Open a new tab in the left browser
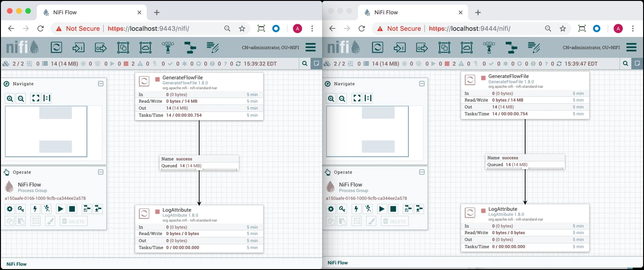The image size is (644, 270). click(157, 12)
